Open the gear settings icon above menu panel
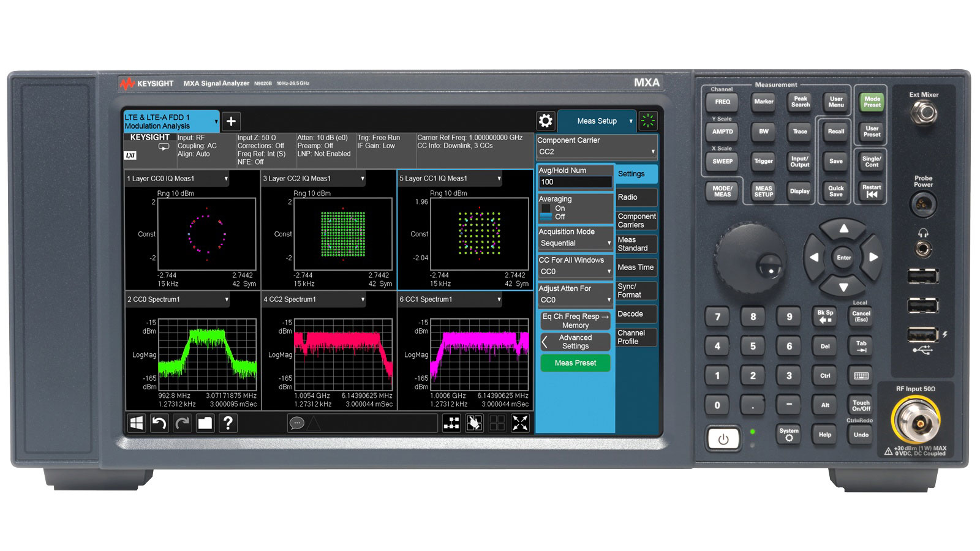Viewport: 980px width, 551px height. [545, 121]
